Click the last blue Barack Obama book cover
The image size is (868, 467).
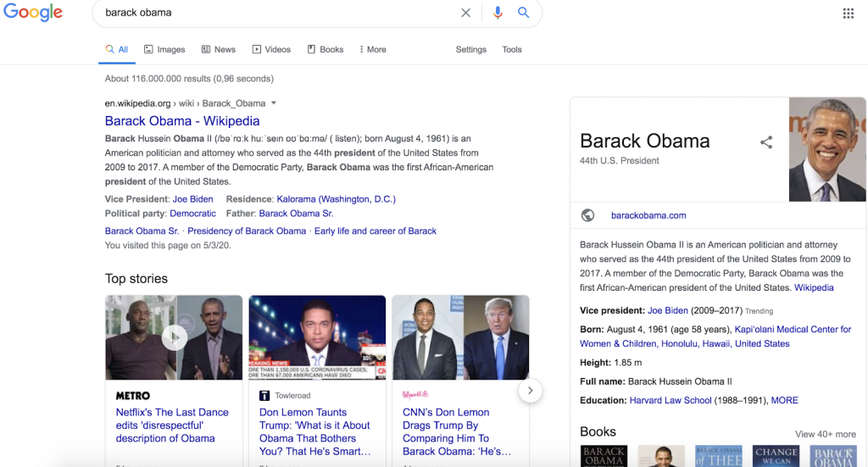833,456
